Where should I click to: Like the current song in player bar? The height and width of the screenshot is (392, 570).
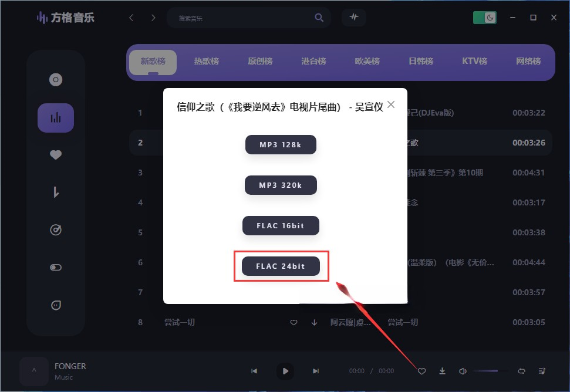[x=421, y=371]
